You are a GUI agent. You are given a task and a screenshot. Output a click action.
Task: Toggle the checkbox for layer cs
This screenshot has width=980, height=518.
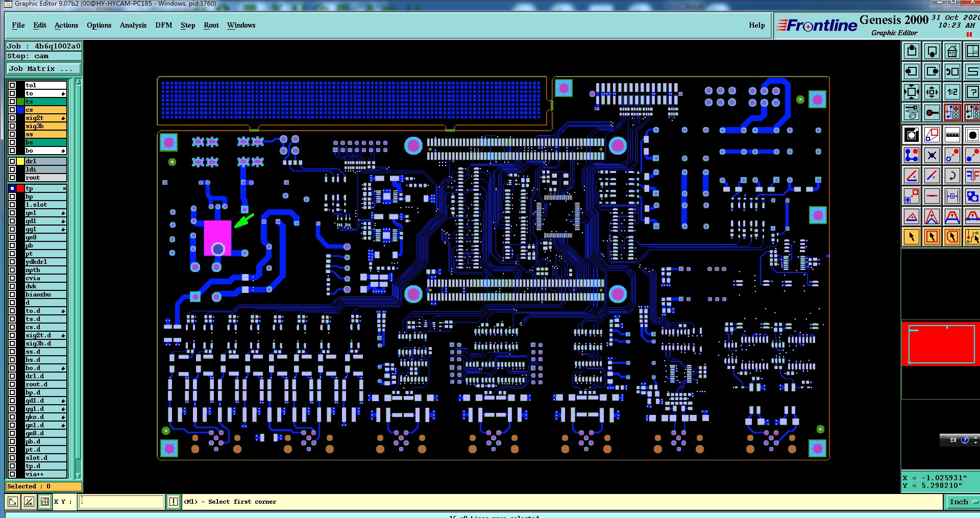click(12, 110)
